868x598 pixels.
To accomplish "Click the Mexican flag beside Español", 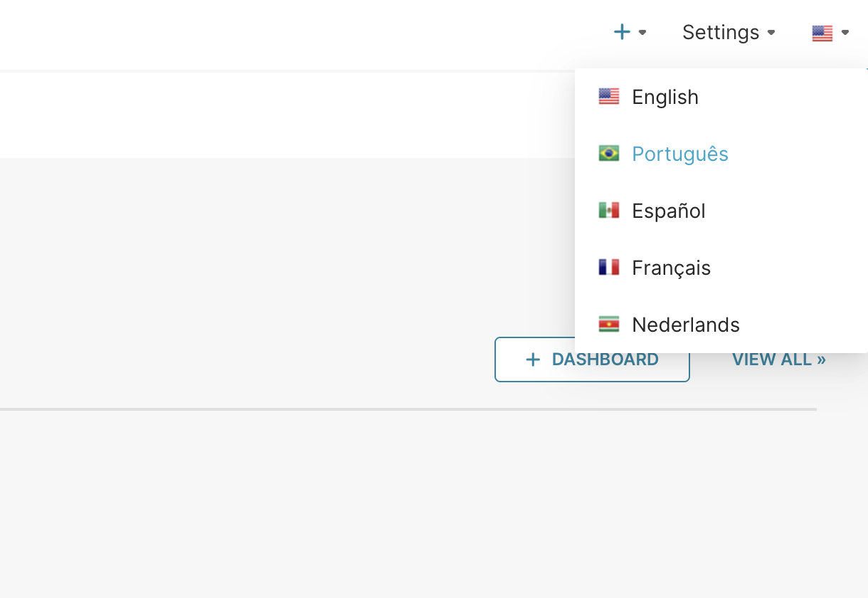I will [609, 210].
